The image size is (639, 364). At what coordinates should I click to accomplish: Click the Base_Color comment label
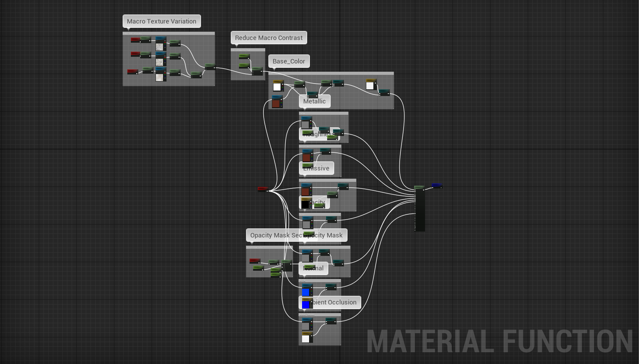pyautogui.click(x=289, y=61)
